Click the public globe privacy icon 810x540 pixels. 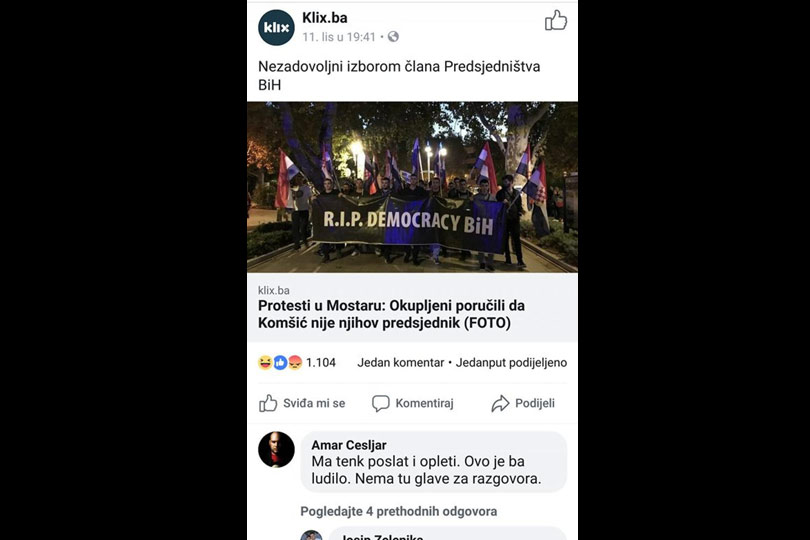393,37
